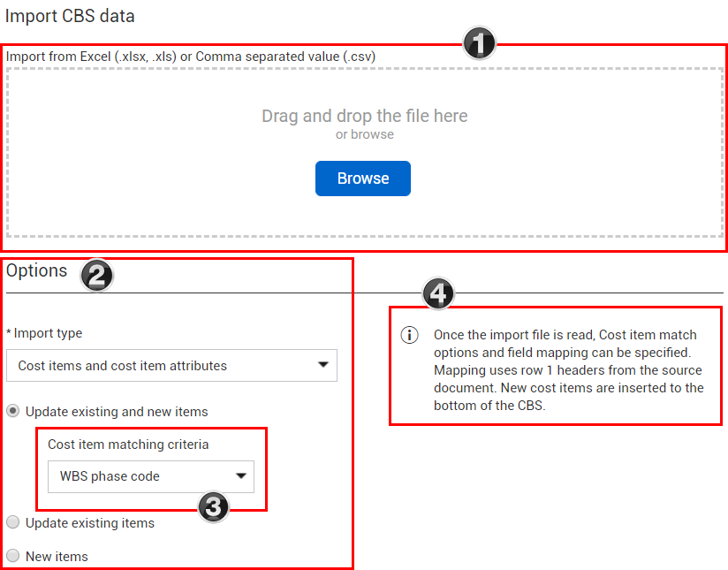Click the information icon beside the note

(x=410, y=336)
